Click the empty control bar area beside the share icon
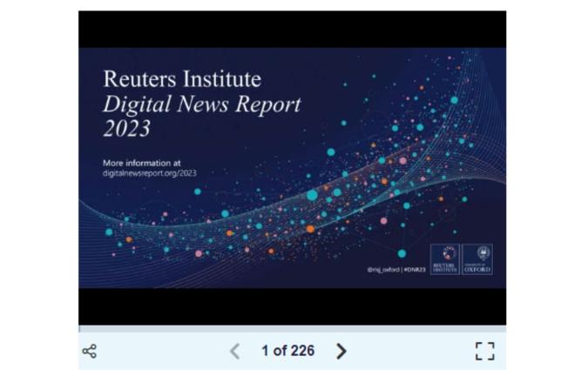Viewport: 588px width, 370px height. (157, 351)
